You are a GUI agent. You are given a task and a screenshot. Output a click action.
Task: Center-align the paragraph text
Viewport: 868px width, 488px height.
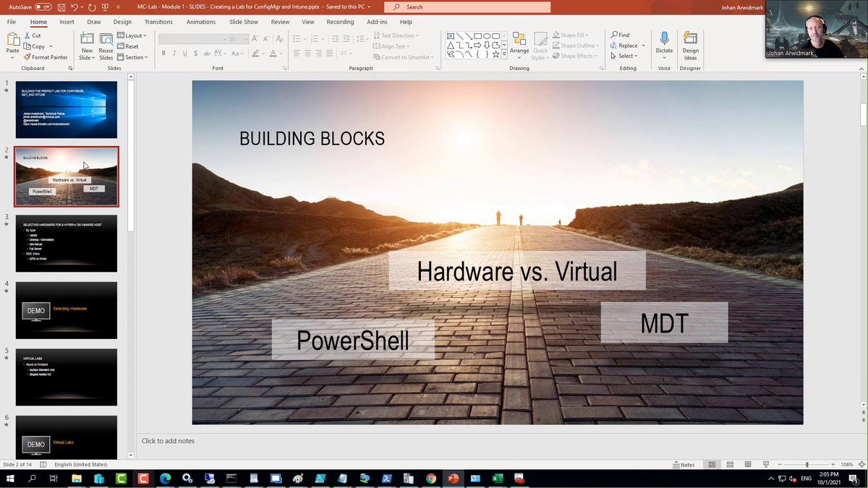click(x=307, y=53)
